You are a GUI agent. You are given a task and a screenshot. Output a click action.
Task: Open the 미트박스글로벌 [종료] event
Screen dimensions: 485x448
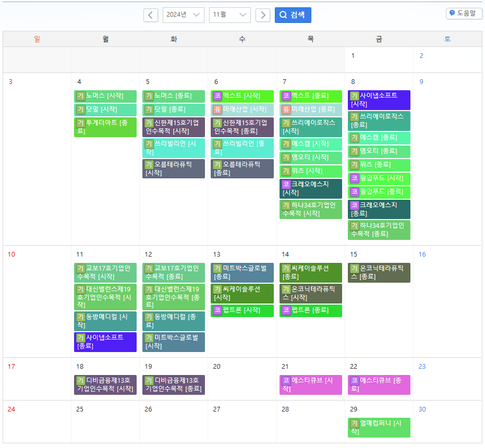coord(242,273)
